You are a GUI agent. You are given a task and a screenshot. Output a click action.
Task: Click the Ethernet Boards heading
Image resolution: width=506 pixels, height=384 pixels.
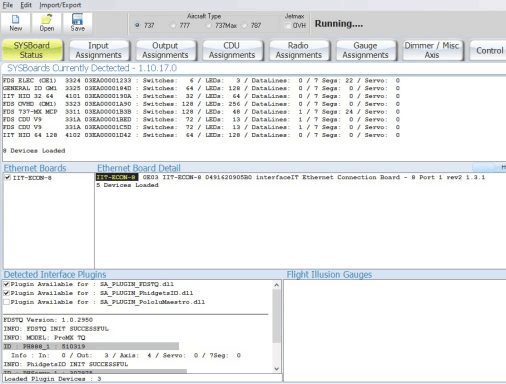pos(35,168)
